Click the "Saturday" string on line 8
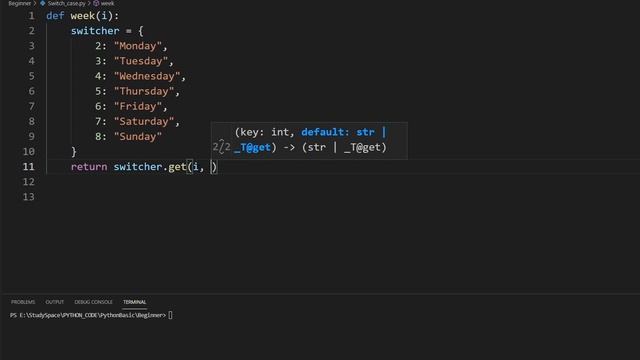This screenshot has height=360, width=640. [144, 122]
